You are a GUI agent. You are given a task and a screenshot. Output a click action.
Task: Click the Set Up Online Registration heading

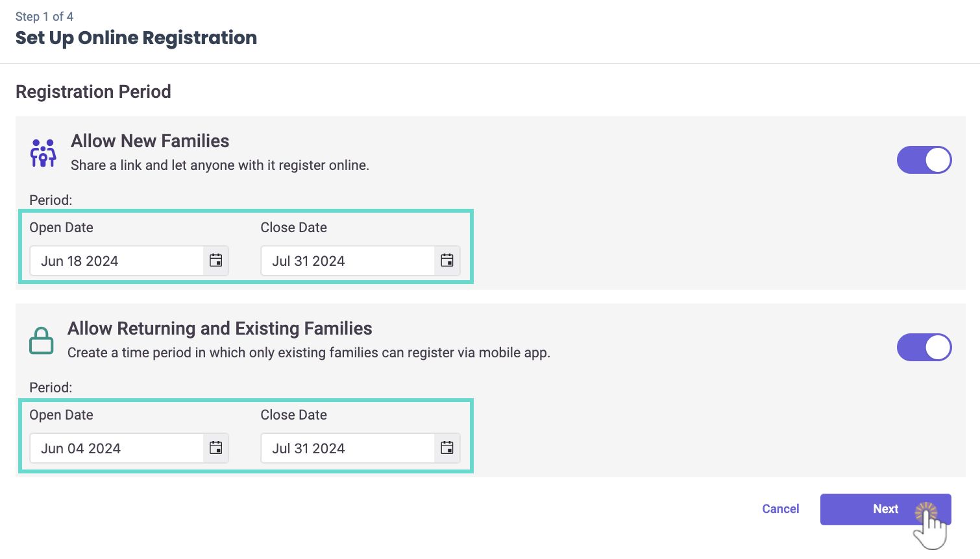(136, 38)
